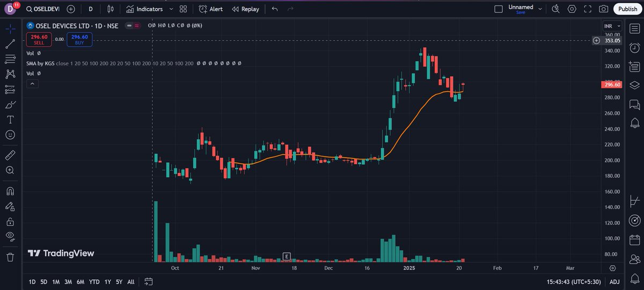Image resolution: width=644 pixels, height=290 pixels.
Task: Open the Fibonacci and Gann tools
Action: point(10,59)
